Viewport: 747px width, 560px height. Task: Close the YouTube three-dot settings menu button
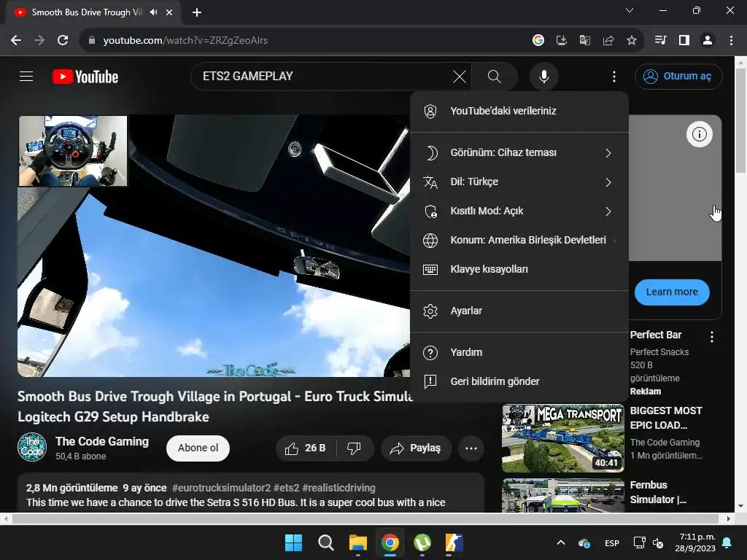pos(614,76)
